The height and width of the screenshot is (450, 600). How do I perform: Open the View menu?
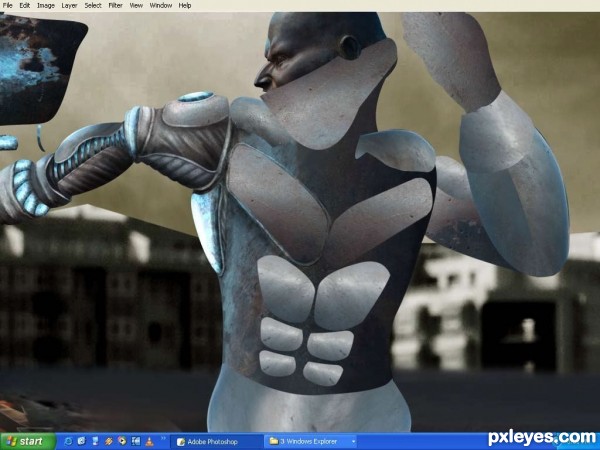pyautogui.click(x=136, y=5)
